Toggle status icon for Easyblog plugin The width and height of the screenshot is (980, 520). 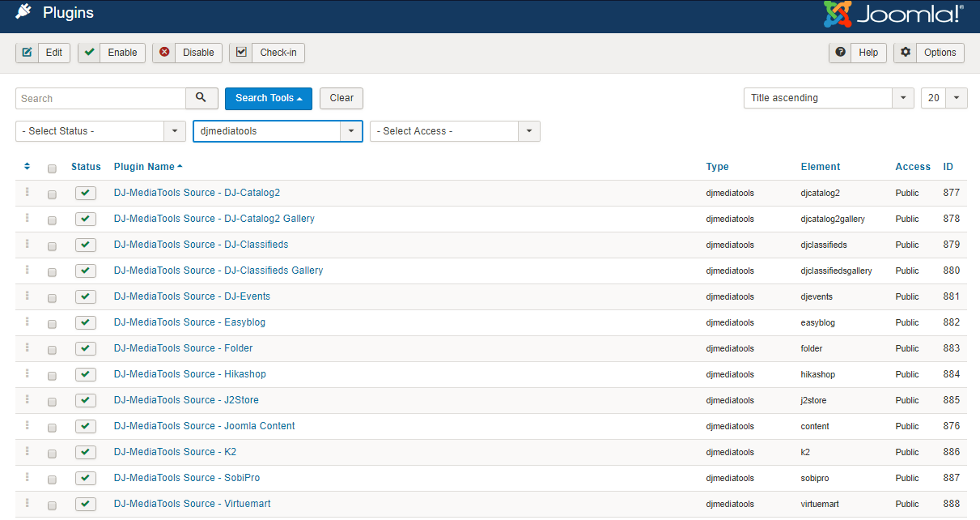pos(86,322)
